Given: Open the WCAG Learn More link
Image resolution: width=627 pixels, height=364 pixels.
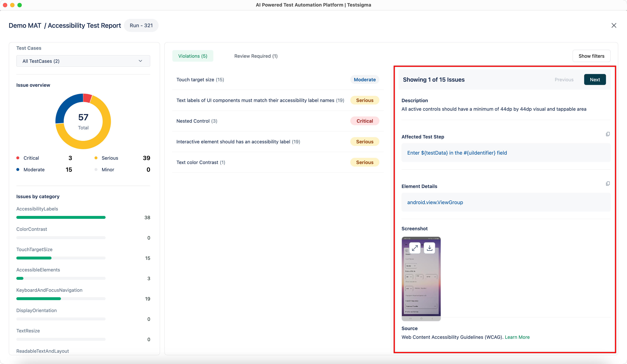Looking at the screenshot, I should click(x=517, y=337).
